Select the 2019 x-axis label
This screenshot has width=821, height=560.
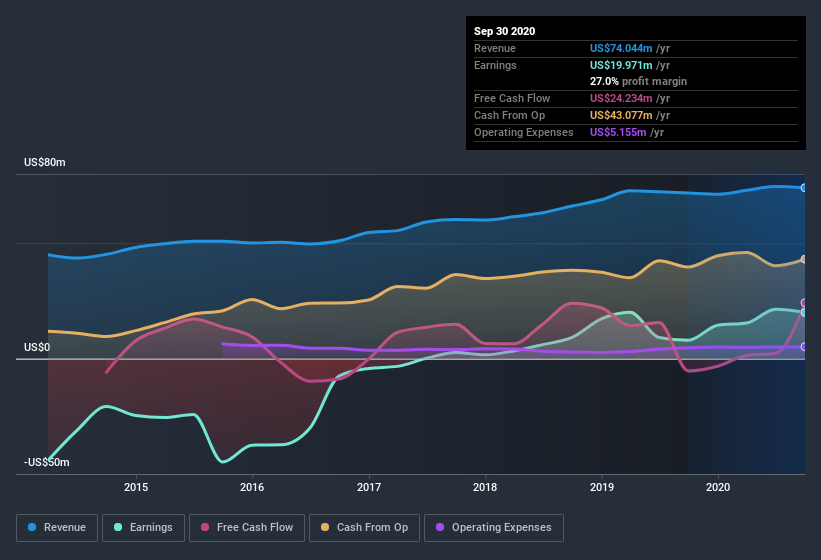point(602,487)
